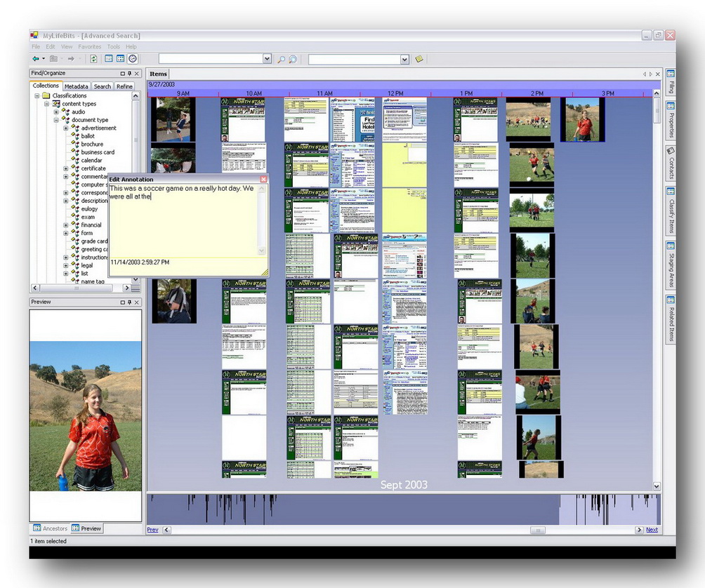The image size is (705, 588).
Task: Switch to the Metadata tab
Action: [x=76, y=86]
